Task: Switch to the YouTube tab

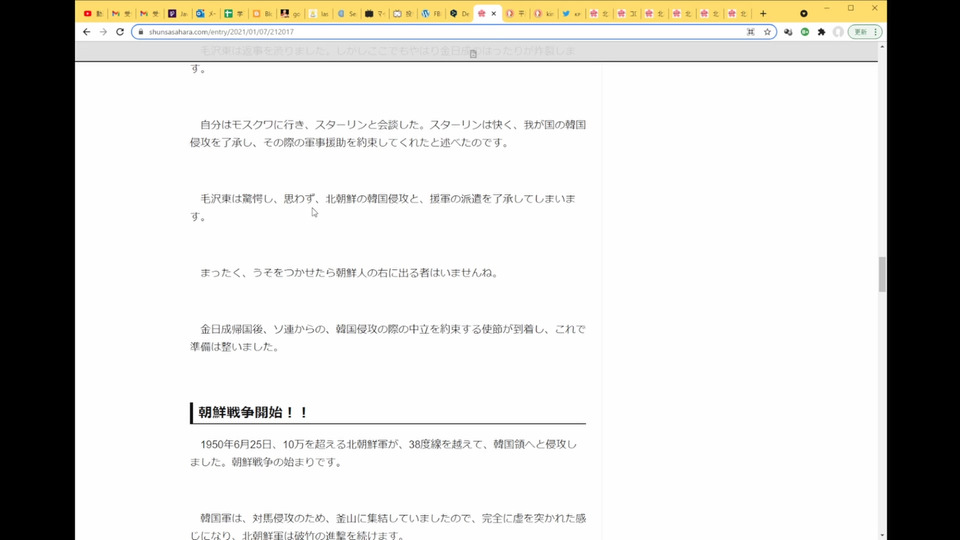Action: coord(92,13)
